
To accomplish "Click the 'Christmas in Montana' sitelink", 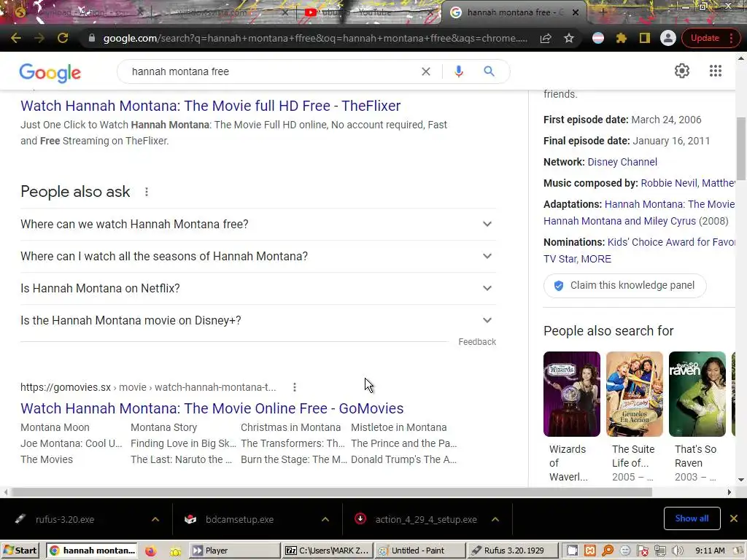I will (x=290, y=427).
